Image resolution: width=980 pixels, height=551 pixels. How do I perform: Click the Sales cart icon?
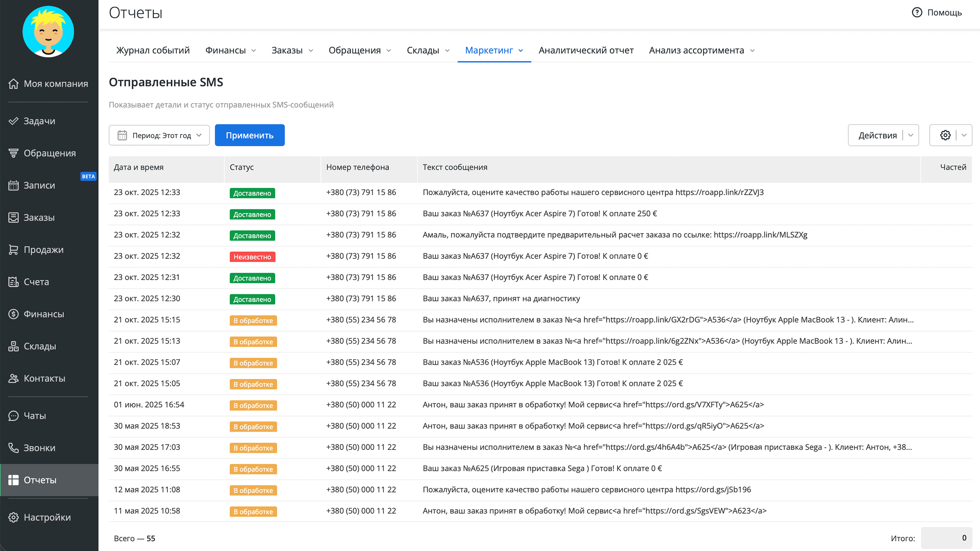tap(13, 249)
